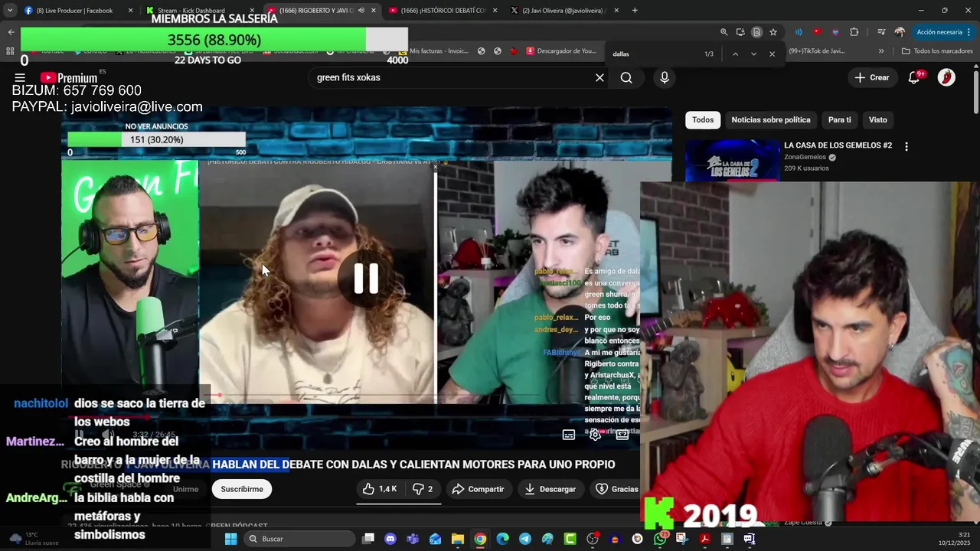Image resolution: width=980 pixels, height=551 pixels.
Task: Open Microsoft Teams from the taskbar
Action: [x=413, y=539]
